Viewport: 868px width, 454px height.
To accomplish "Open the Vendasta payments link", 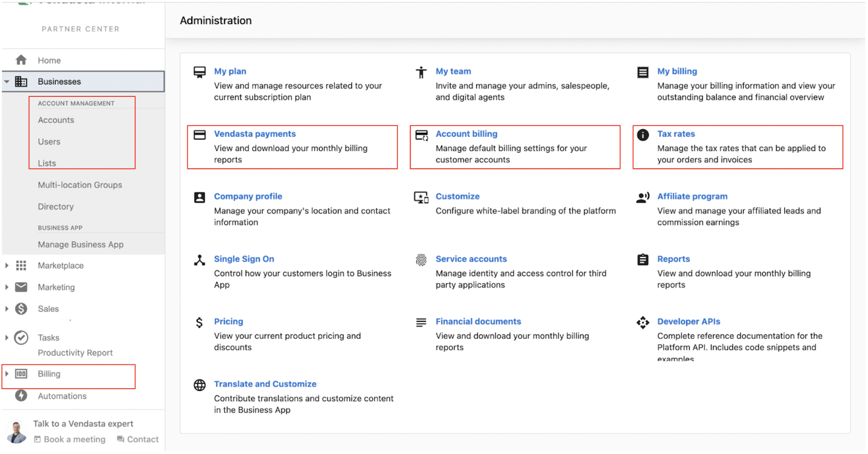I will (255, 134).
